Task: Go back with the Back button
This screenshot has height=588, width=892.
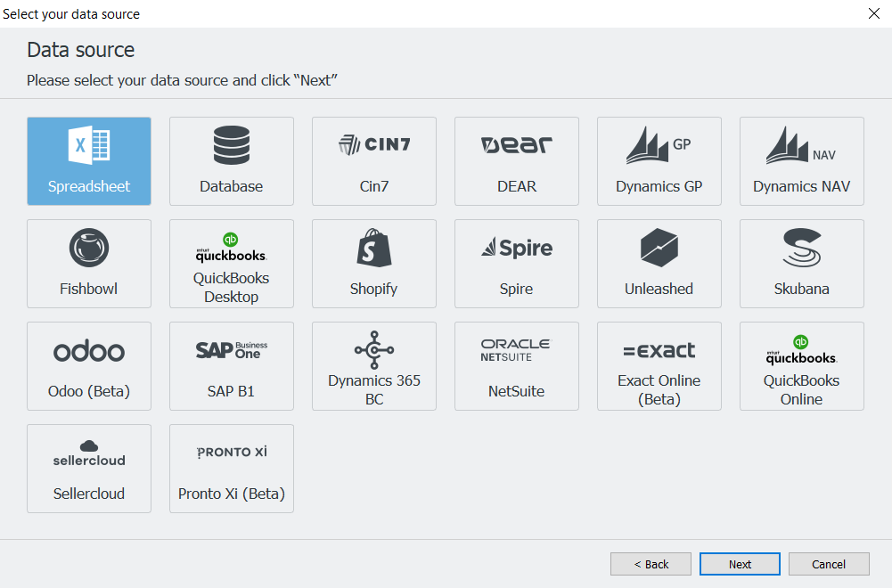Action: [651, 564]
